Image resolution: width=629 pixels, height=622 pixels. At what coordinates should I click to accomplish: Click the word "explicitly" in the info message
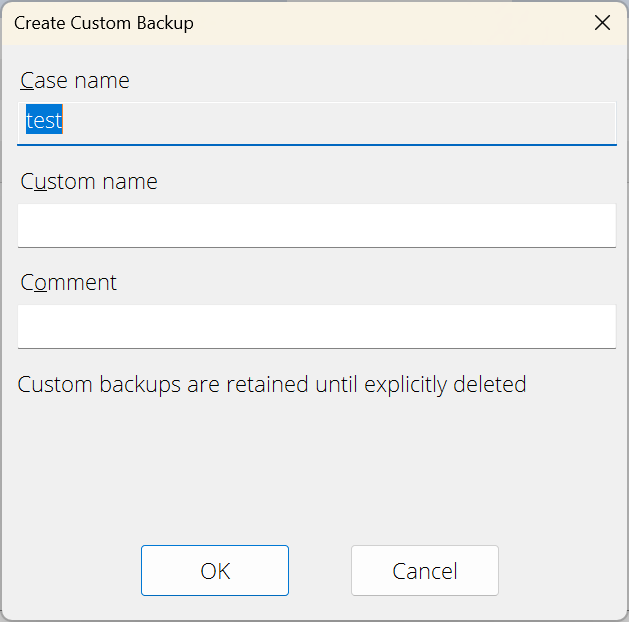click(x=405, y=385)
